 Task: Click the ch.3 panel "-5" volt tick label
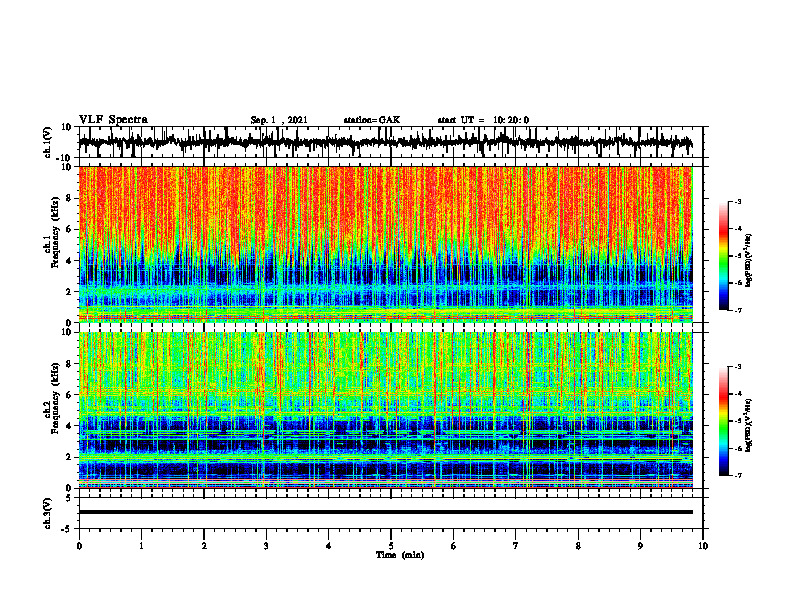[67, 529]
